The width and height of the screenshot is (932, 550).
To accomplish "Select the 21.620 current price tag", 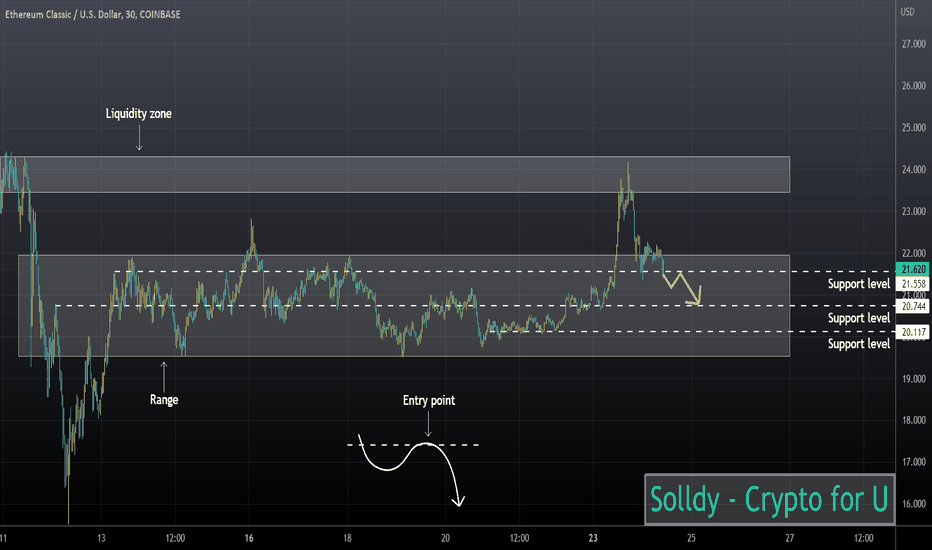I will (x=912, y=269).
